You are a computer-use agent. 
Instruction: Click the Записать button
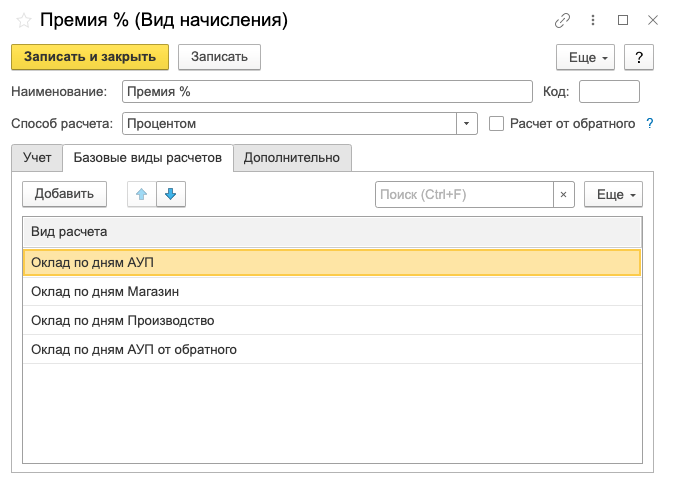tap(219, 57)
